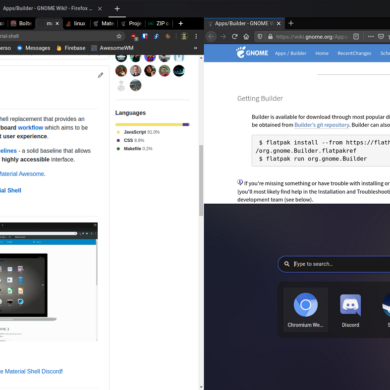
Task: Go back in the Firefox window
Action: click(x=211, y=36)
